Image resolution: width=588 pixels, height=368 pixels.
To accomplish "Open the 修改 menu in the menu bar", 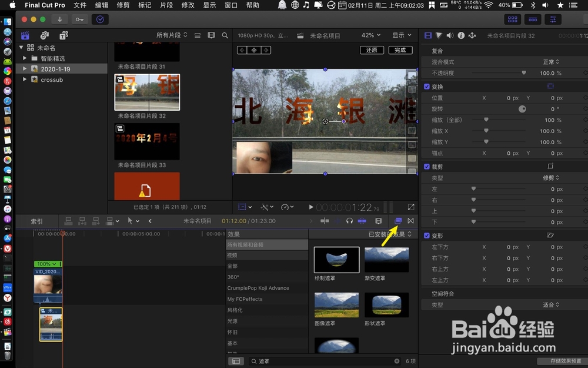I will (187, 5).
